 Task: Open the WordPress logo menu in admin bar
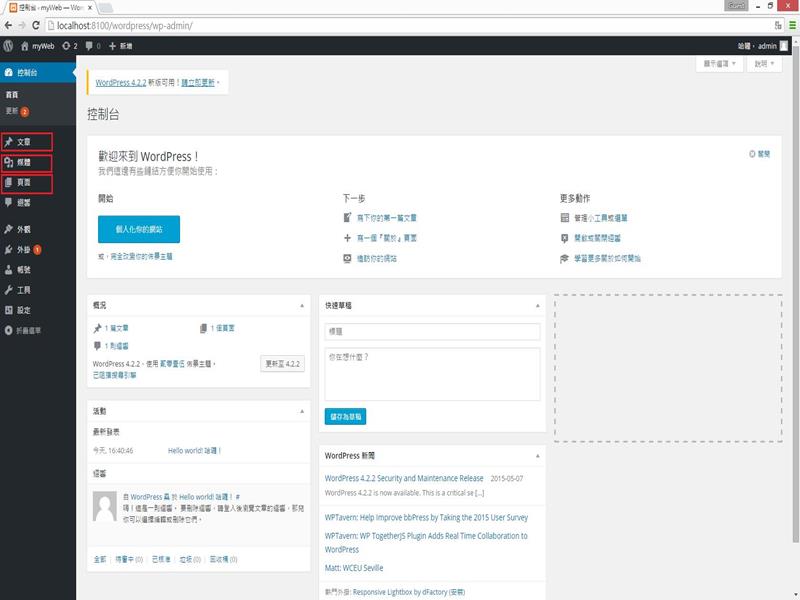point(8,46)
